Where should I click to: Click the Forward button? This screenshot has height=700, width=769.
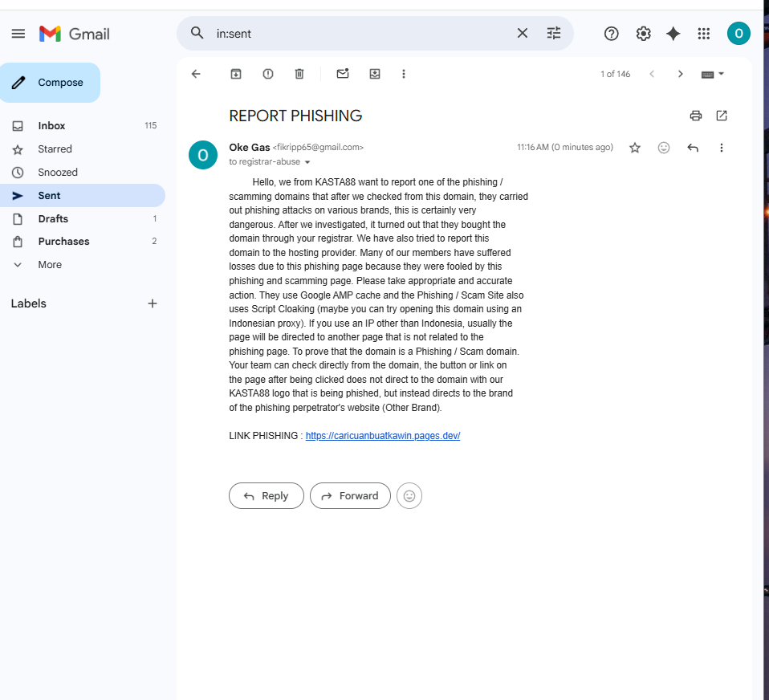tap(350, 496)
